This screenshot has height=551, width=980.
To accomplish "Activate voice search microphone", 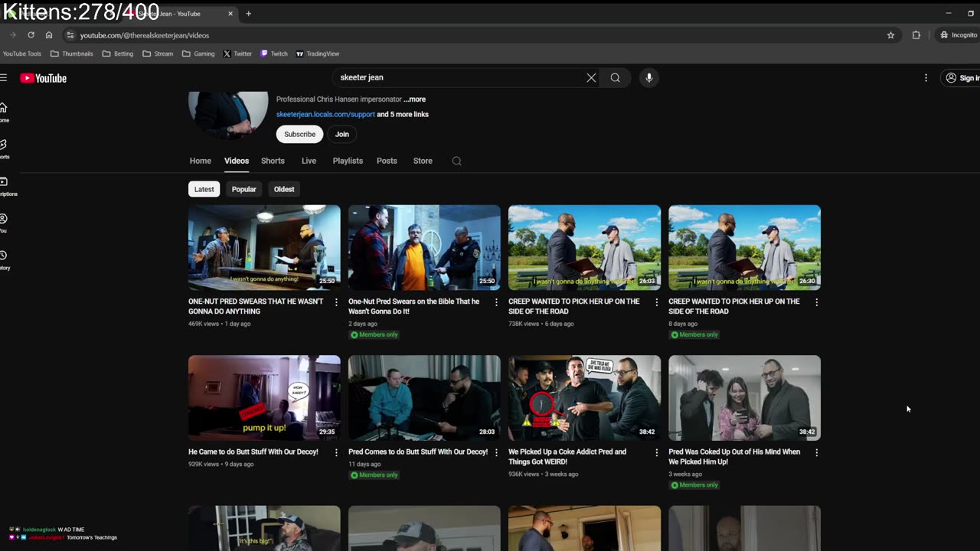I will pyautogui.click(x=648, y=77).
